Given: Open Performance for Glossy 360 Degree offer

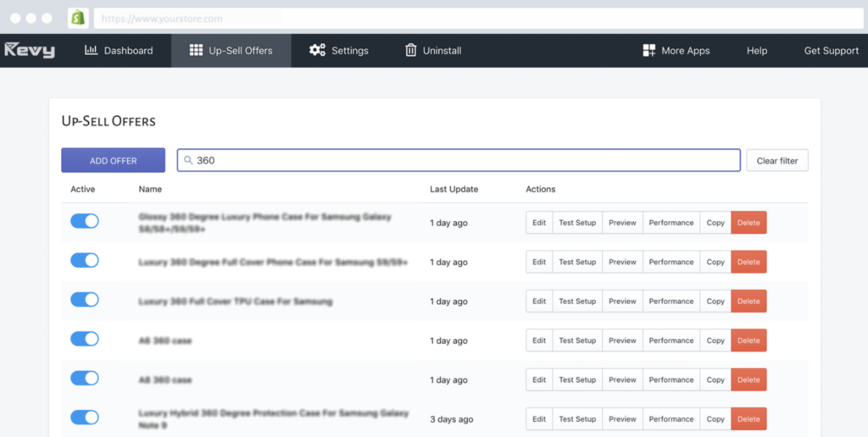Looking at the screenshot, I should 671,223.
